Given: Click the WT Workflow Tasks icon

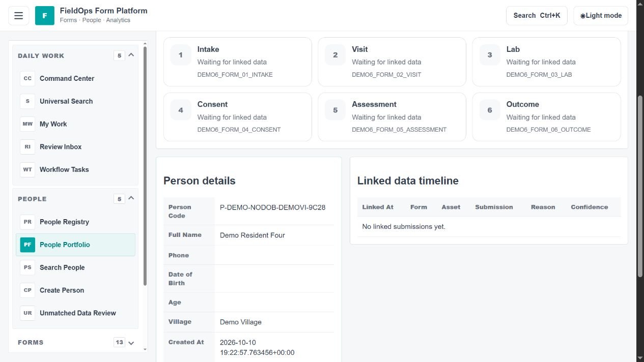Looking at the screenshot, I should [27, 170].
